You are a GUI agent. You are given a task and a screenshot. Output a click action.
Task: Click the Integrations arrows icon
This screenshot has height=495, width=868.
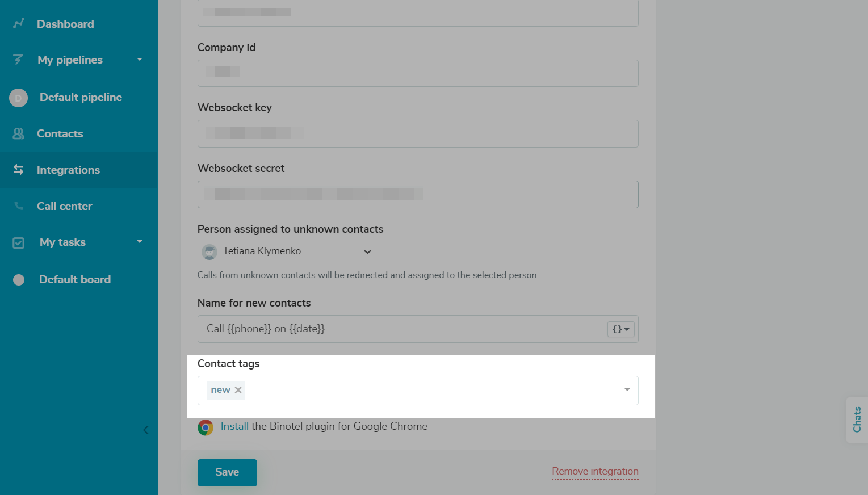(18, 170)
